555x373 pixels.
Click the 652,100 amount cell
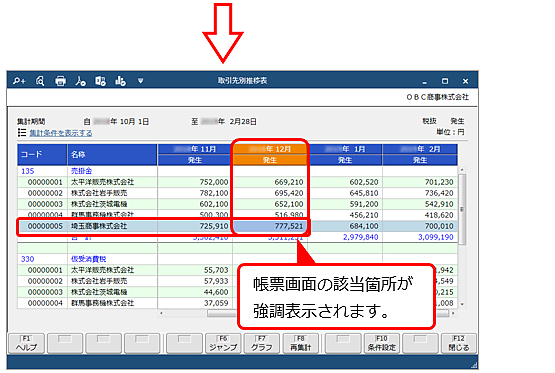tap(270, 204)
